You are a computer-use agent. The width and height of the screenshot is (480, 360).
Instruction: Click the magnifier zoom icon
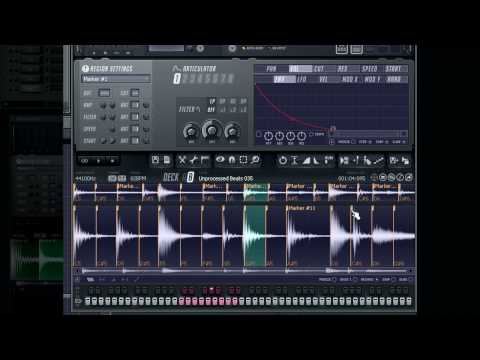(255, 160)
